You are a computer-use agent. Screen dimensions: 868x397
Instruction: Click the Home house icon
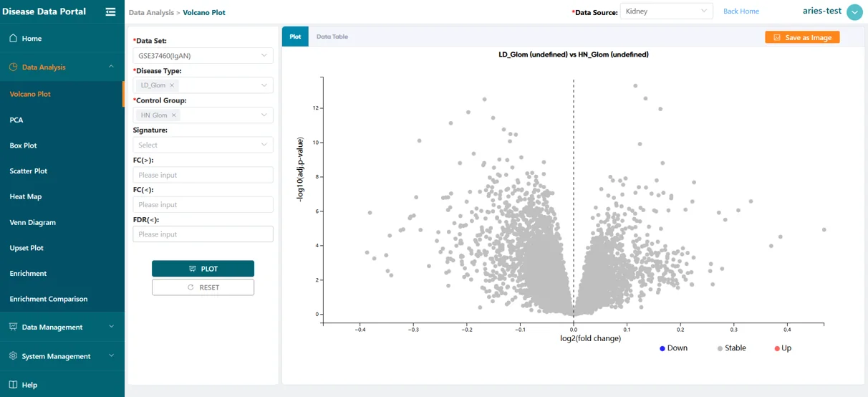pos(13,38)
